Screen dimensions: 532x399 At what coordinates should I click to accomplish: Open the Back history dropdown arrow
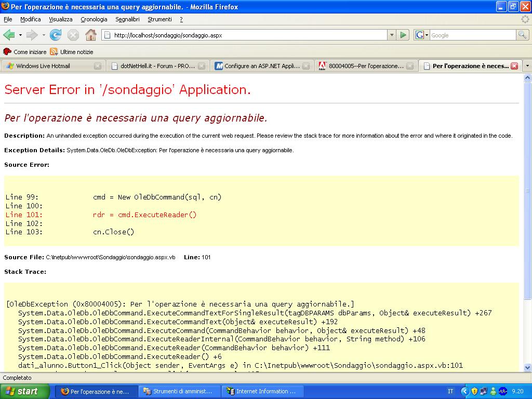20,35
